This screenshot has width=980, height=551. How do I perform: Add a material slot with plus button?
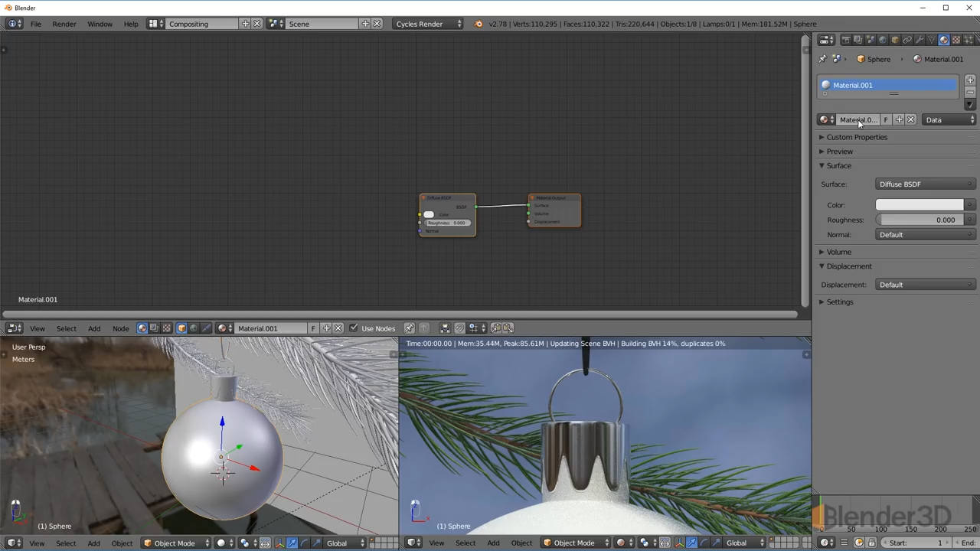click(x=970, y=80)
